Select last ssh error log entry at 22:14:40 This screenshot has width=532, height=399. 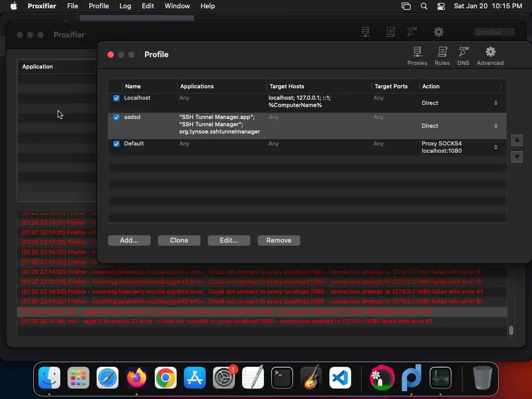click(262, 321)
